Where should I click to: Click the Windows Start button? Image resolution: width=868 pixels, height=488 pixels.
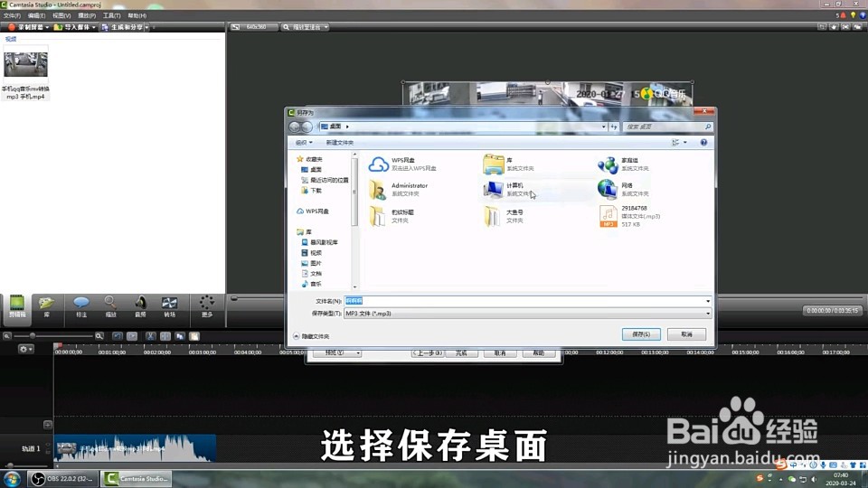coord(12,479)
